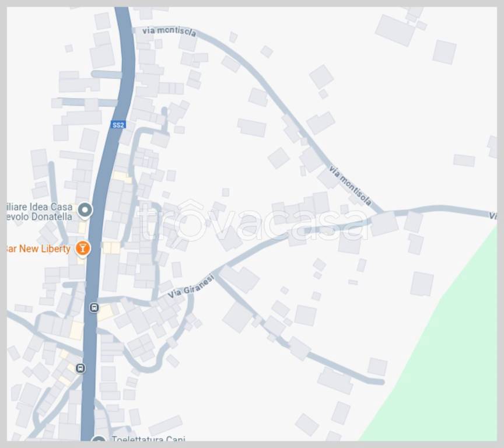Click the top via montisola road label
The width and height of the screenshot is (504, 448).
(x=169, y=31)
